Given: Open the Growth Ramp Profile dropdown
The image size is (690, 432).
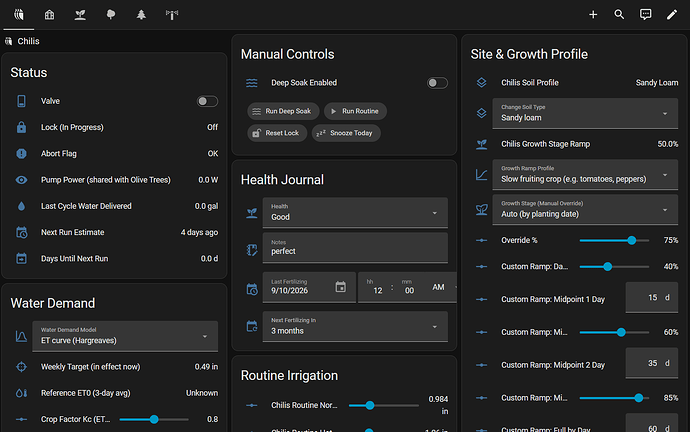Looking at the screenshot, I should [585, 175].
